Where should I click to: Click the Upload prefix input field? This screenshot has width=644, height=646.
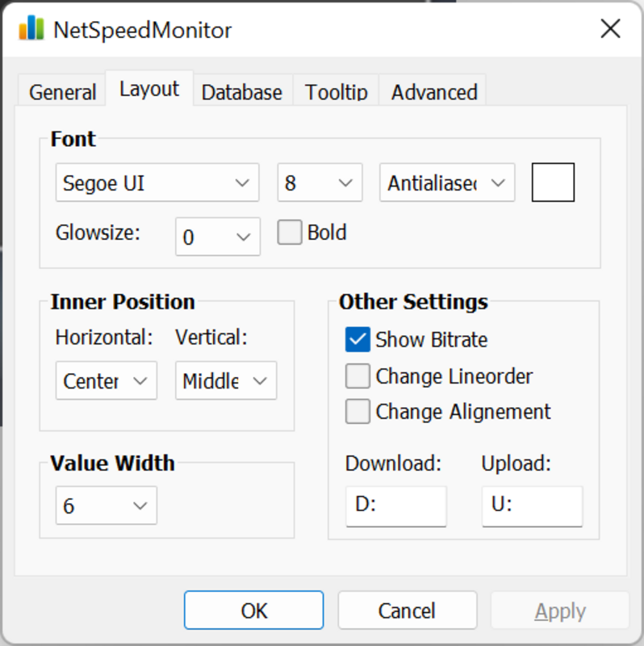point(533,506)
